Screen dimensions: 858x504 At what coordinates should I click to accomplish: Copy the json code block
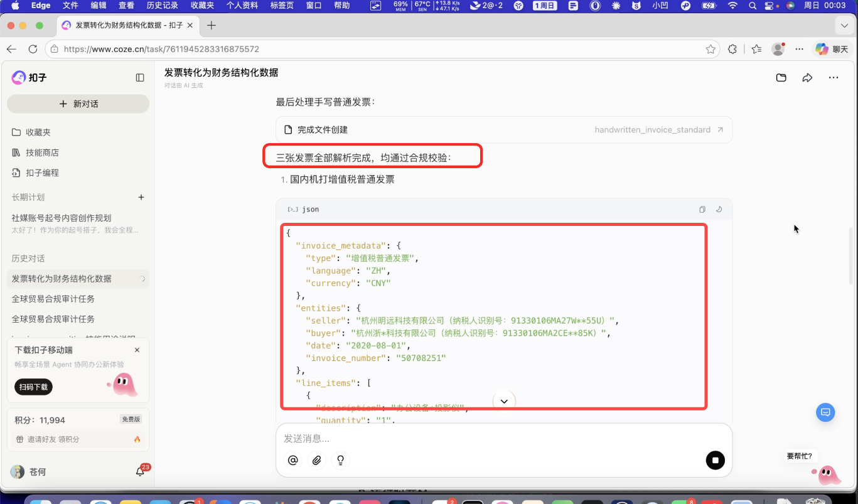coord(702,210)
